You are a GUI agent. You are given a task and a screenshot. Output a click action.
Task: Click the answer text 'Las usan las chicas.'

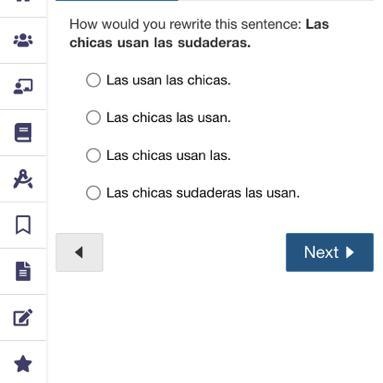click(168, 80)
